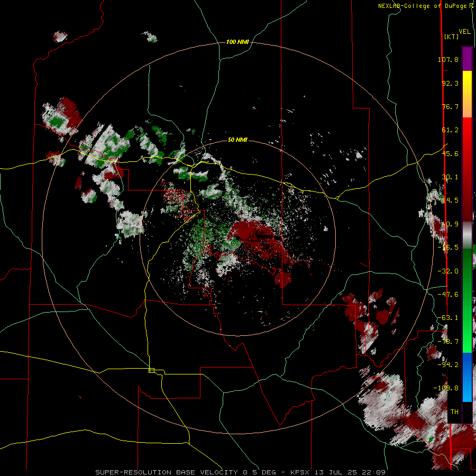
Task: Select the -0.9 legend value
Action: click(450, 224)
